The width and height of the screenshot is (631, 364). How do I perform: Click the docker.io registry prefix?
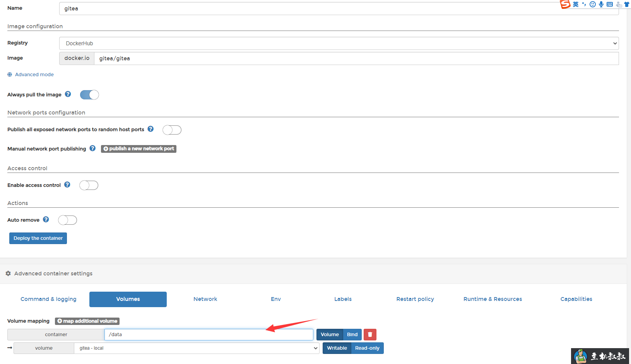pyautogui.click(x=77, y=58)
